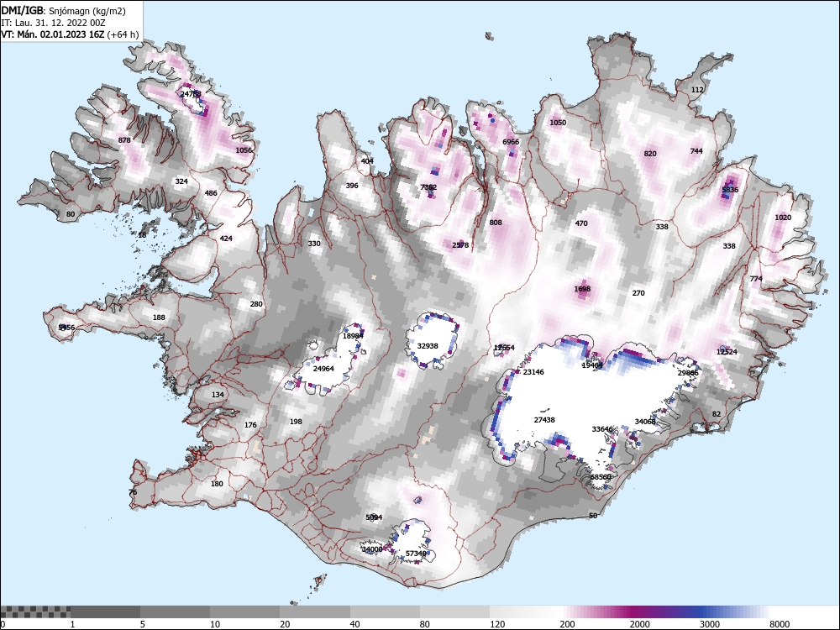Click the snow value 50 on the south coast
840x630 pixels.
[593, 516]
